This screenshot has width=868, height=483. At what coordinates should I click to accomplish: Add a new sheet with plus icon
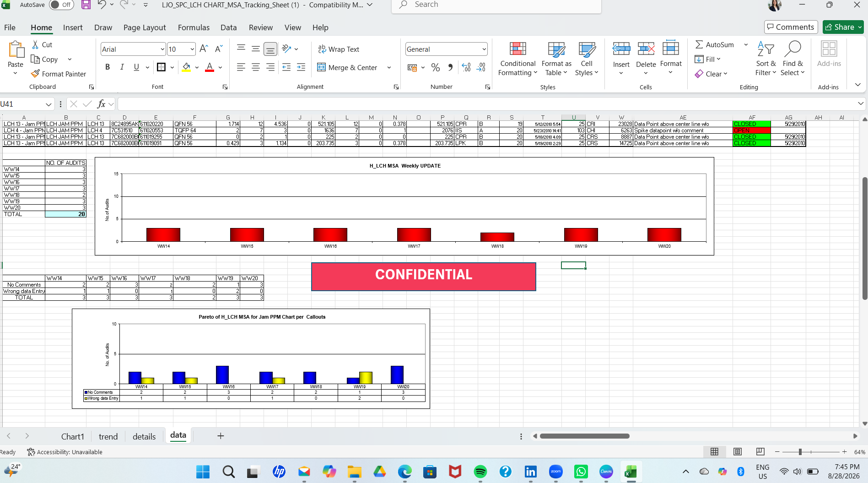pos(221,436)
